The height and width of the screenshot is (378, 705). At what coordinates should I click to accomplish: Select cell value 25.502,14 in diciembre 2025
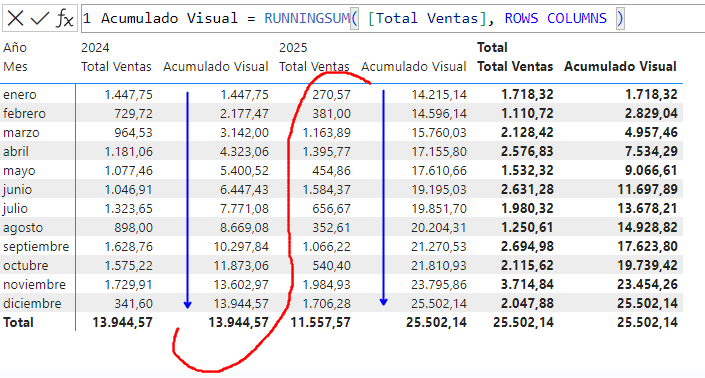tap(439, 303)
